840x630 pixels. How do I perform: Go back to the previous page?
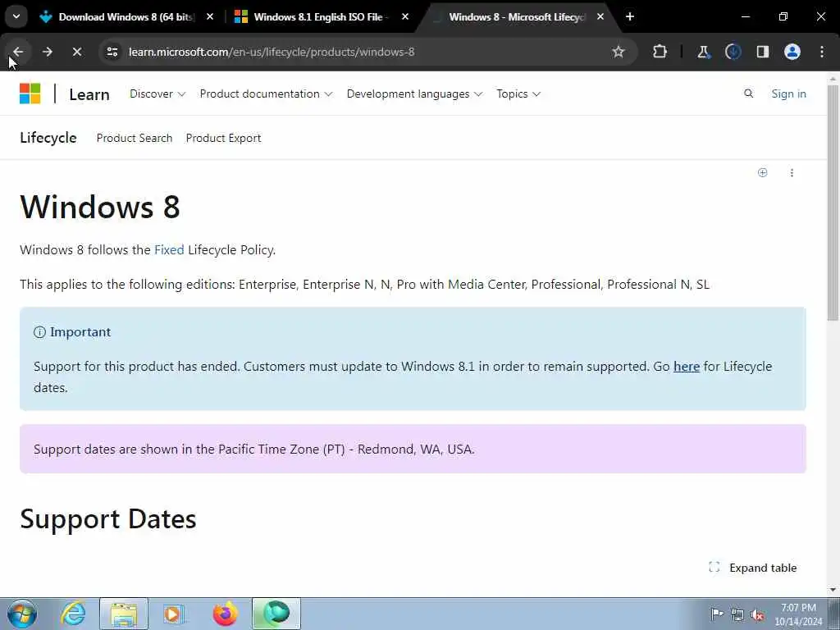coord(18,52)
